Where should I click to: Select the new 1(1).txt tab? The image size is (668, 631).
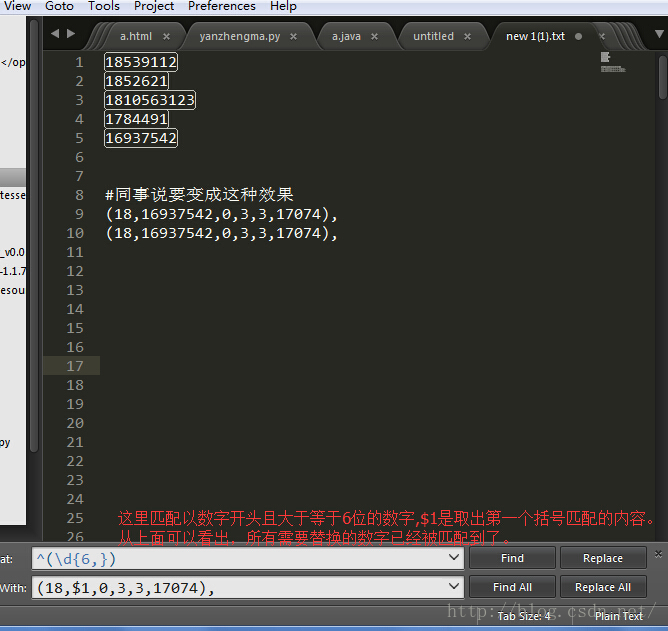point(535,37)
